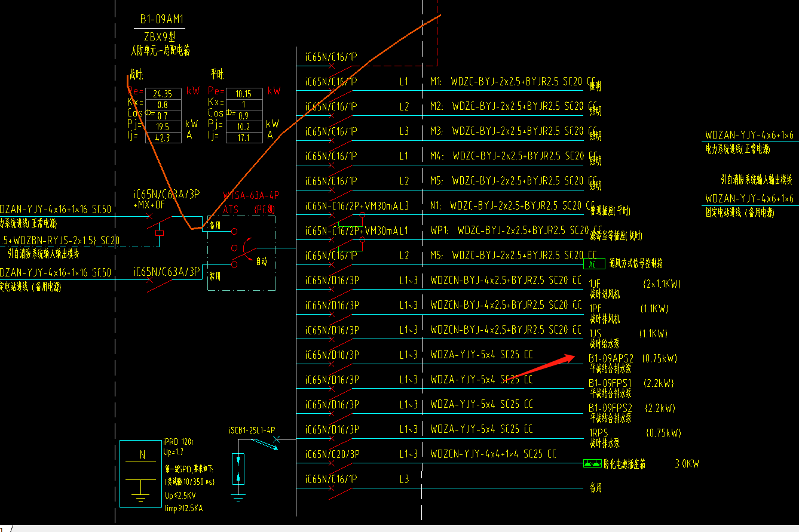Select the 普通插座(平时) label
This screenshot has height=532, width=799.
coord(610,211)
